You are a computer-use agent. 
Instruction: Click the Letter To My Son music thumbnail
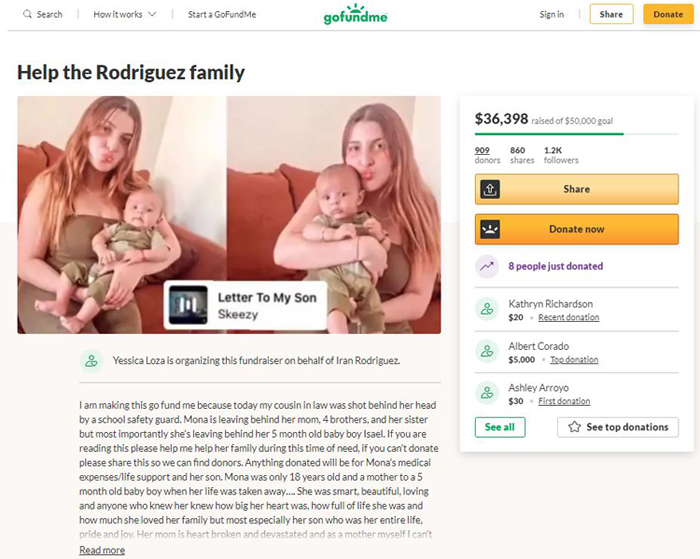click(188, 305)
